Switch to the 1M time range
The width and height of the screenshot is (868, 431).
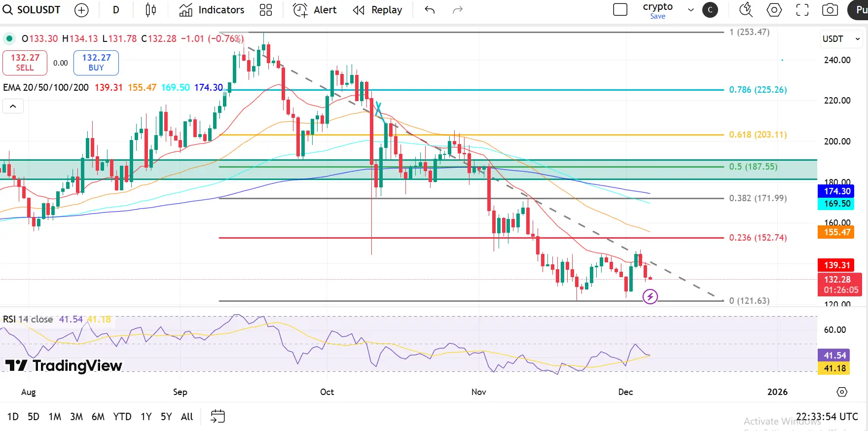pyautogui.click(x=55, y=417)
